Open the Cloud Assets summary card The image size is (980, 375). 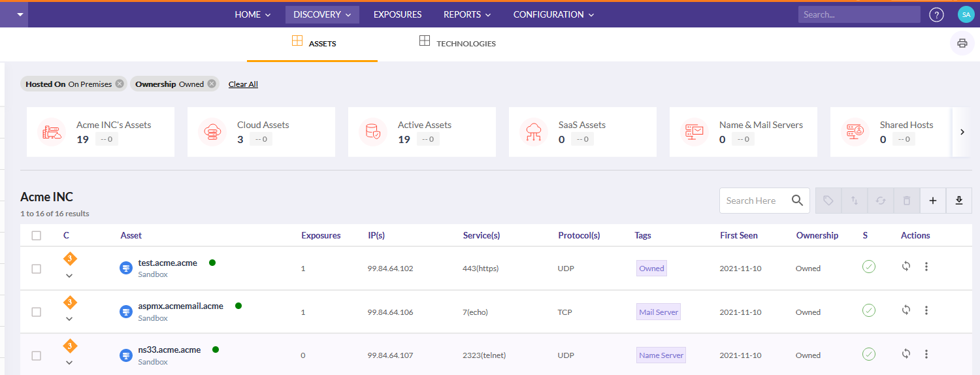pyautogui.click(x=261, y=132)
